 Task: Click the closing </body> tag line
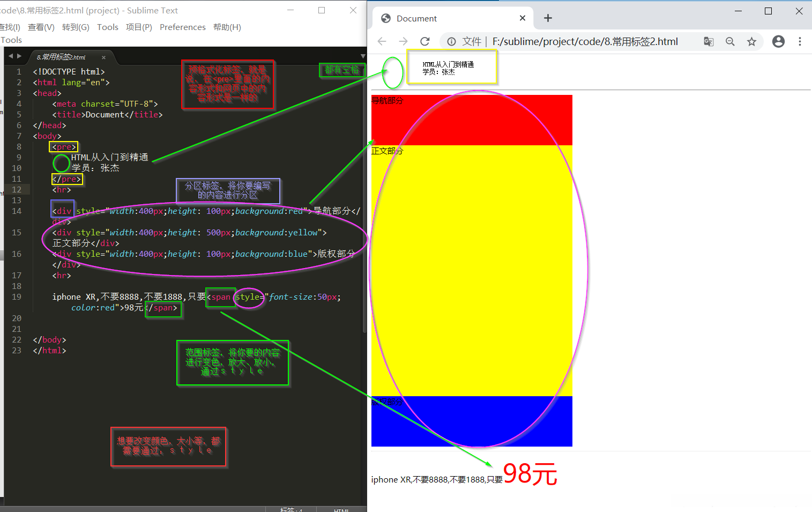tap(49, 339)
